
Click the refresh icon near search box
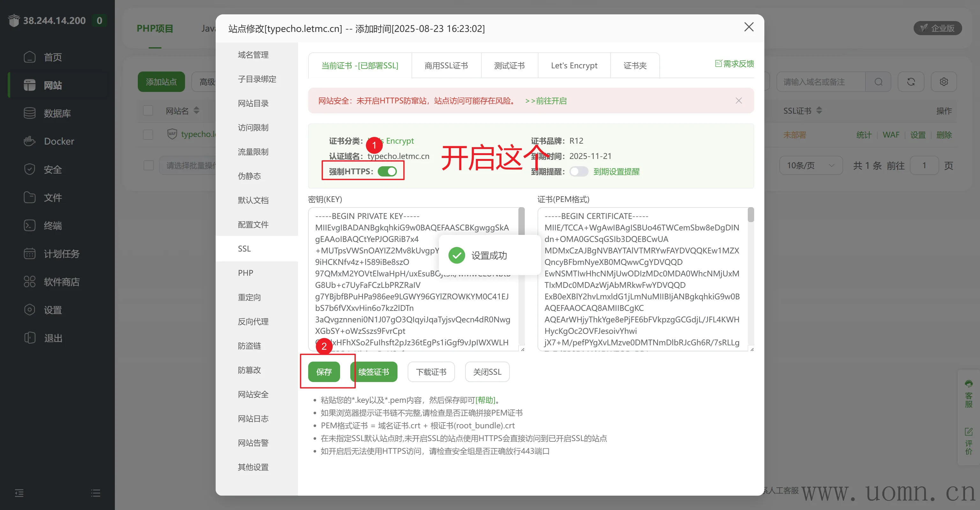pyautogui.click(x=911, y=82)
